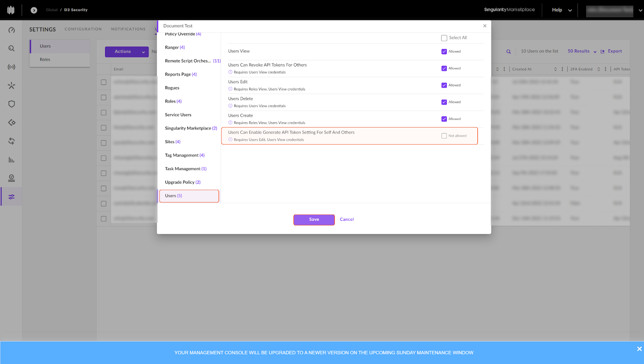The width and height of the screenshot is (644, 364).
Task: Expand the Help menu dropdown
Action: coord(561,10)
